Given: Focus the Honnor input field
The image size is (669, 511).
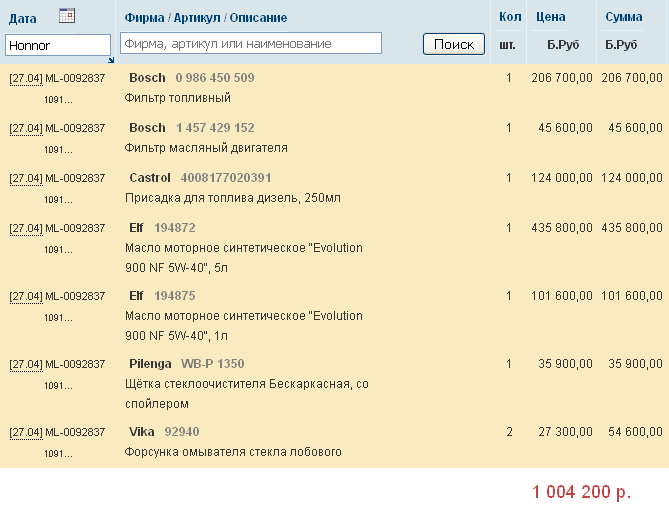Looking at the screenshot, I should (x=58, y=45).
